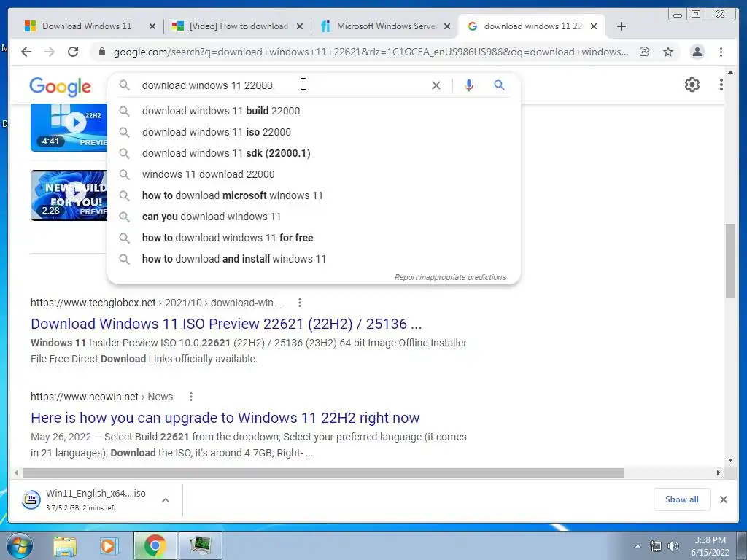Click Chrome icon on taskbar
Screen dimensions: 747x560
[155, 545]
